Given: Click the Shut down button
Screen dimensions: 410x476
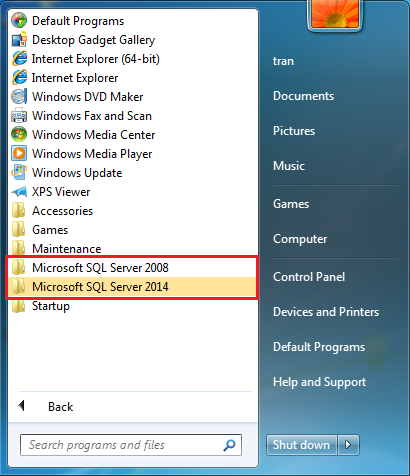Looking at the screenshot, I should (x=301, y=445).
